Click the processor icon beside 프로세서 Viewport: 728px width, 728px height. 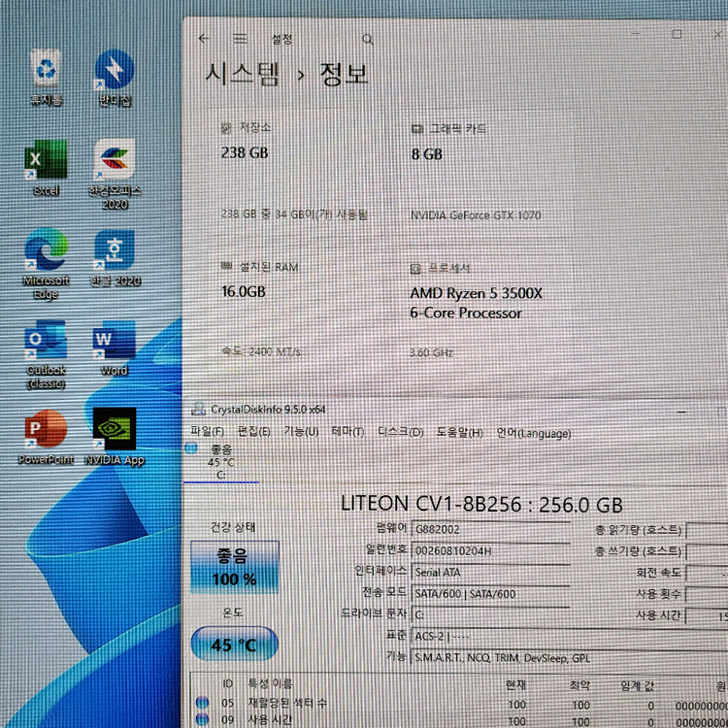415,268
